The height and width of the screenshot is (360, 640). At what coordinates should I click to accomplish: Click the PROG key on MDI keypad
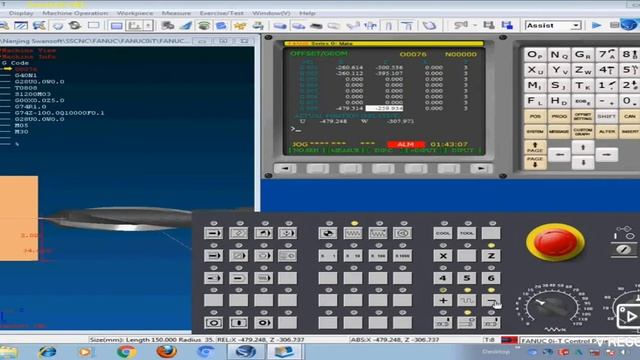559,116
